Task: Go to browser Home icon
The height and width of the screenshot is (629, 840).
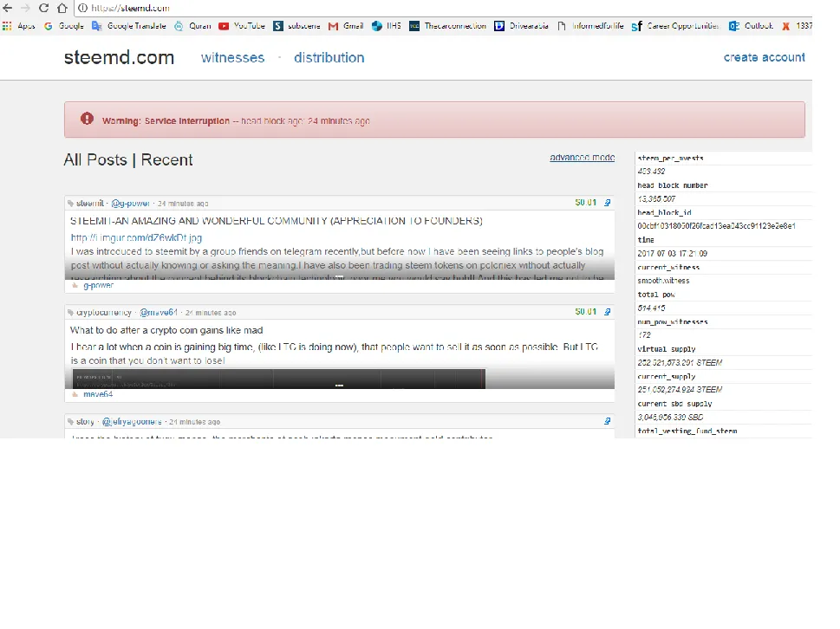Action: 62,8
